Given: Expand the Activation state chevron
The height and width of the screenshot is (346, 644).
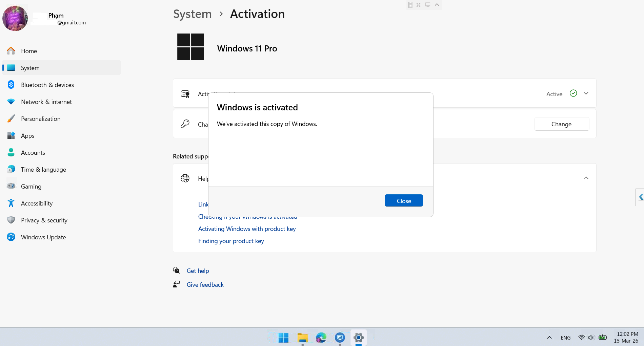Looking at the screenshot, I should (x=586, y=93).
